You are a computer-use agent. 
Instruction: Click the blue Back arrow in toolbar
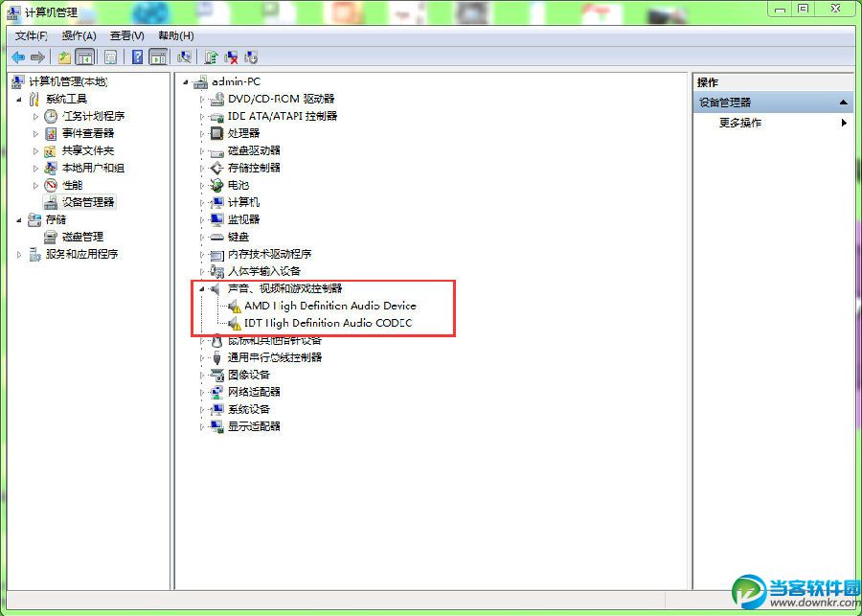click(18, 57)
